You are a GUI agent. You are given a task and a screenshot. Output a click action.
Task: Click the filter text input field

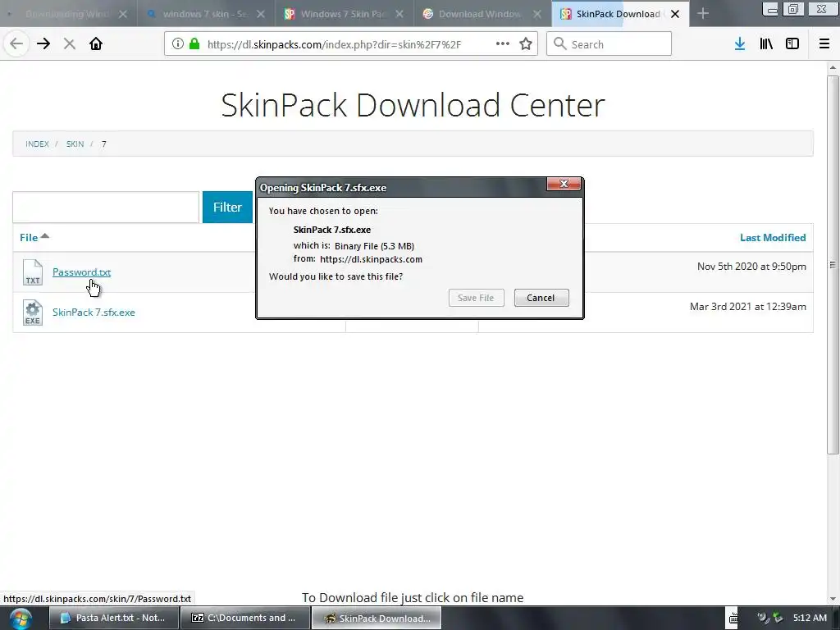point(106,208)
